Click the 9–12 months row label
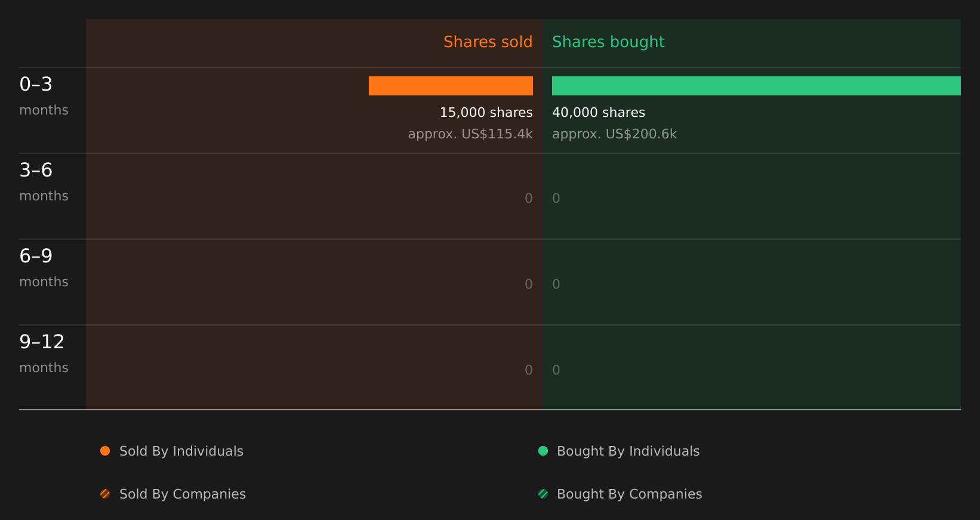The height and width of the screenshot is (520, 980). [44, 354]
